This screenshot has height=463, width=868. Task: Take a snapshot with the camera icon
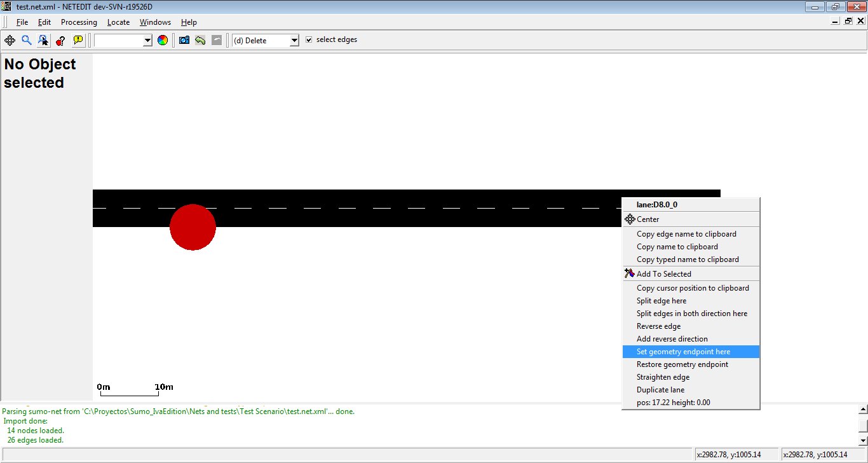coord(184,40)
